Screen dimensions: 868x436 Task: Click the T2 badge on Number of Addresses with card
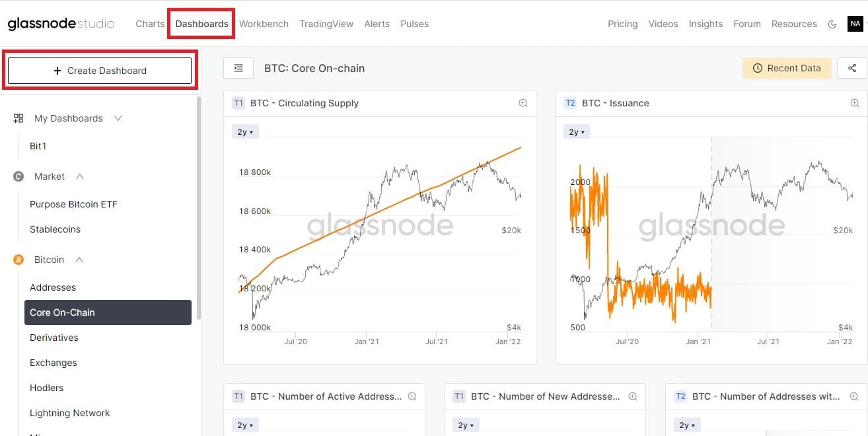coord(680,396)
